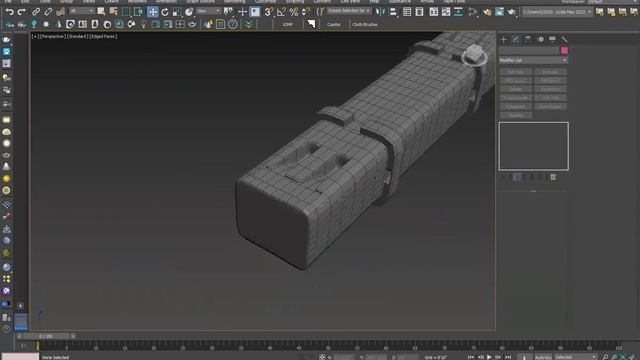Click the Use Pivot Point Center icon
Viewport: 640px width, 360px height.
point(229,12)
